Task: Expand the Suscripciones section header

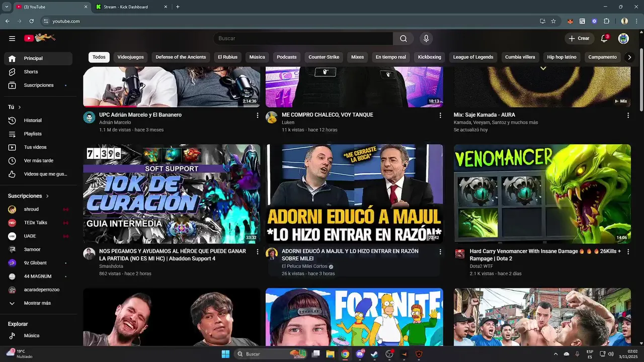Action: (x=29, y=196)
